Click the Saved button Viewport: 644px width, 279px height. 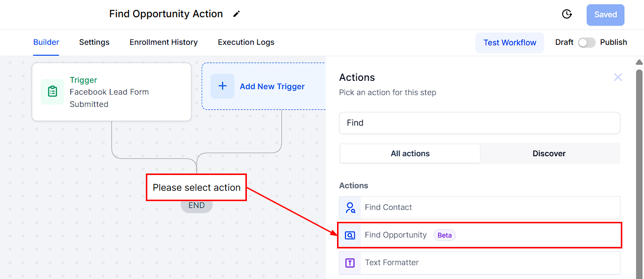[606, 15]
